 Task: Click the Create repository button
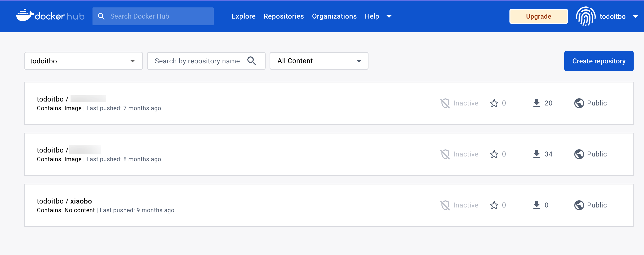pyautogui.click(x=599, y=61)
